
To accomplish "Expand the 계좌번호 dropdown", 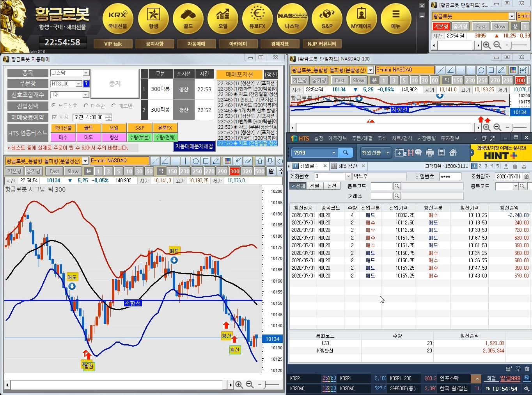I will click(348, 176).
